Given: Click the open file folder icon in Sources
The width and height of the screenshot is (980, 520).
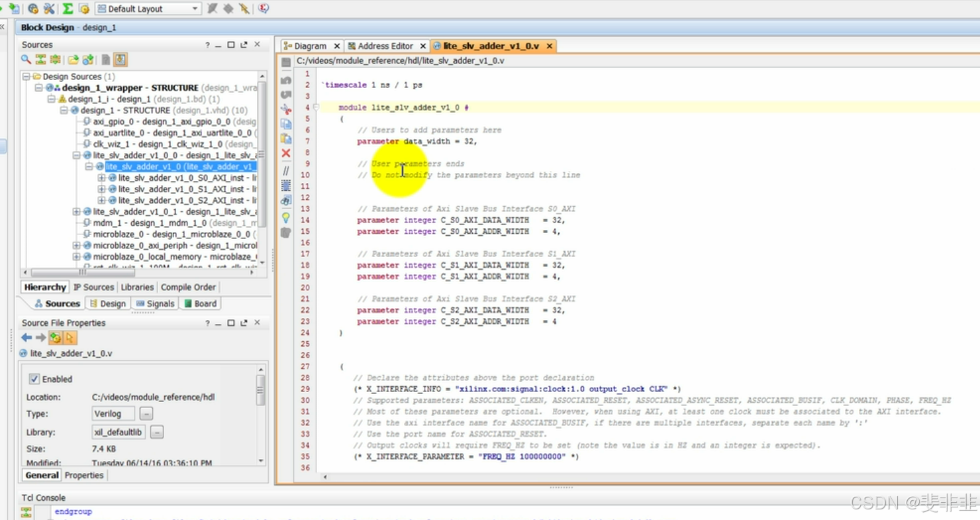Looking at the screenshot, I should 73,60.
